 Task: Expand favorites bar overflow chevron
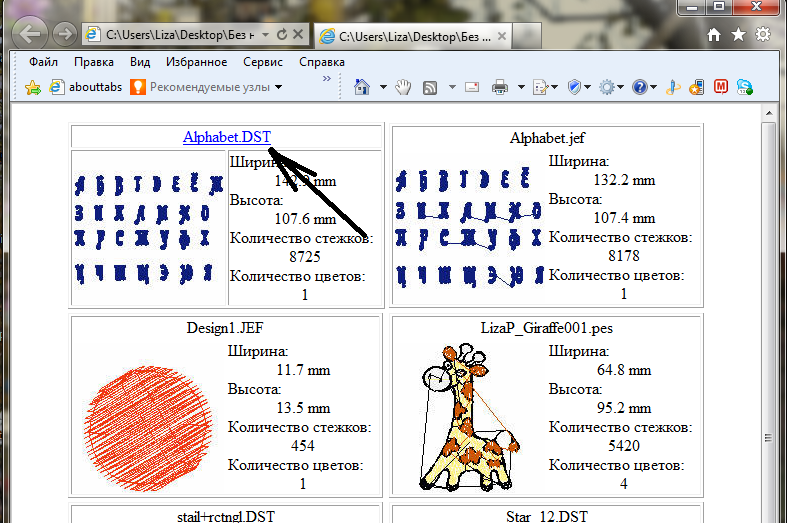tap(326, 79)
